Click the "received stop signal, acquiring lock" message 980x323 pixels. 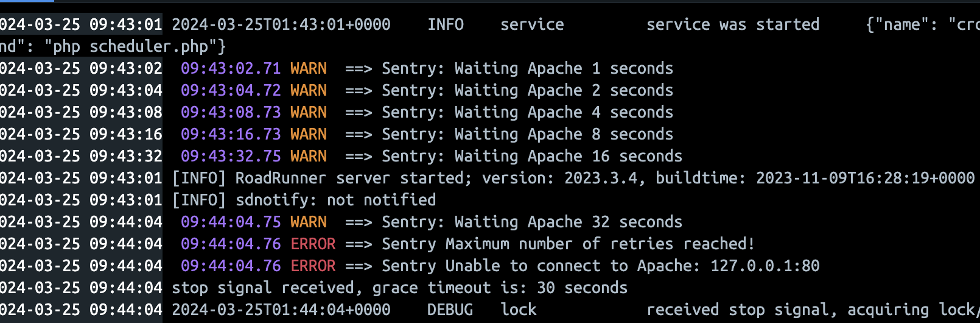[x=810, y=310]
